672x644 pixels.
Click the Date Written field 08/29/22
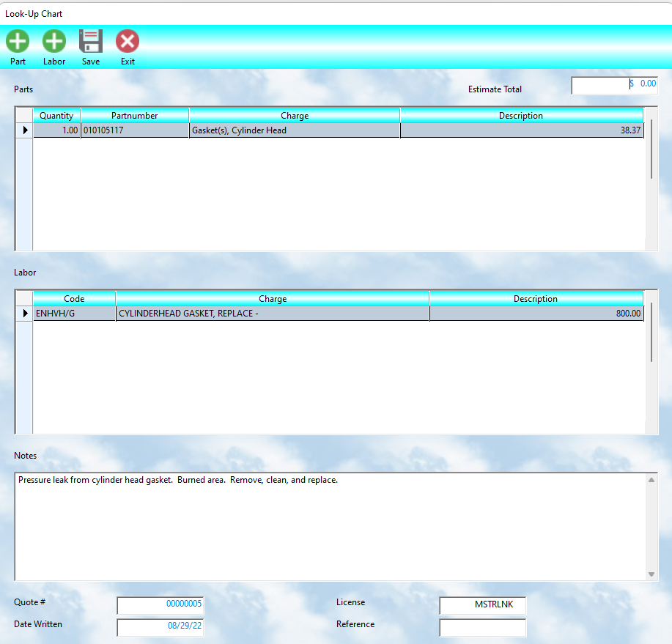(x=160, y=626)
